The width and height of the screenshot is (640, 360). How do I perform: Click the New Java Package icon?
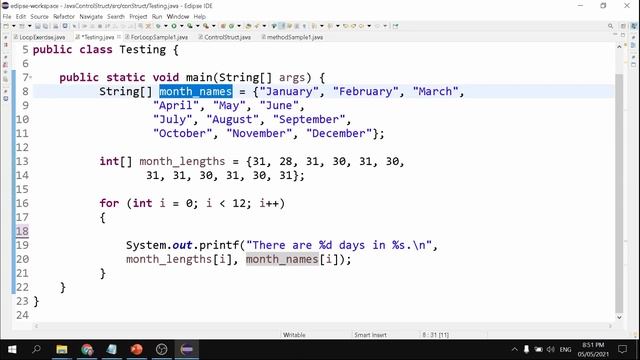tap(223, 26)
